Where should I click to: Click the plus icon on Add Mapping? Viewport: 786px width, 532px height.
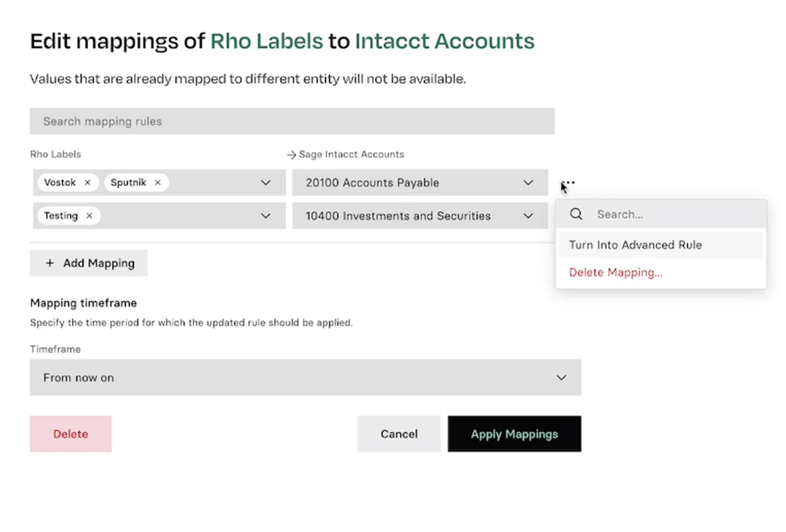click(50, 263)
